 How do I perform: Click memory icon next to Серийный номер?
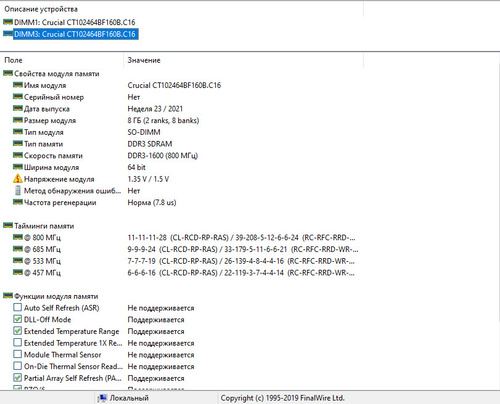coord(18,97)
